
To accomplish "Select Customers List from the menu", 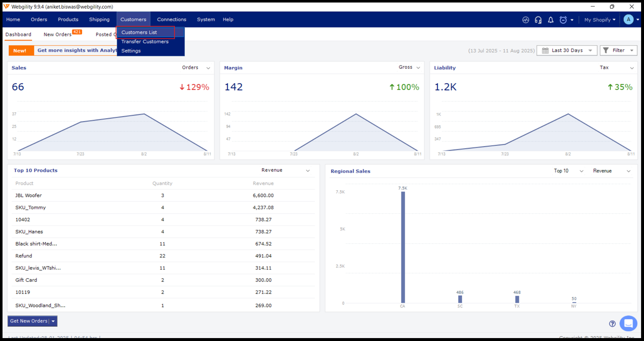I will tap(139, 32).
